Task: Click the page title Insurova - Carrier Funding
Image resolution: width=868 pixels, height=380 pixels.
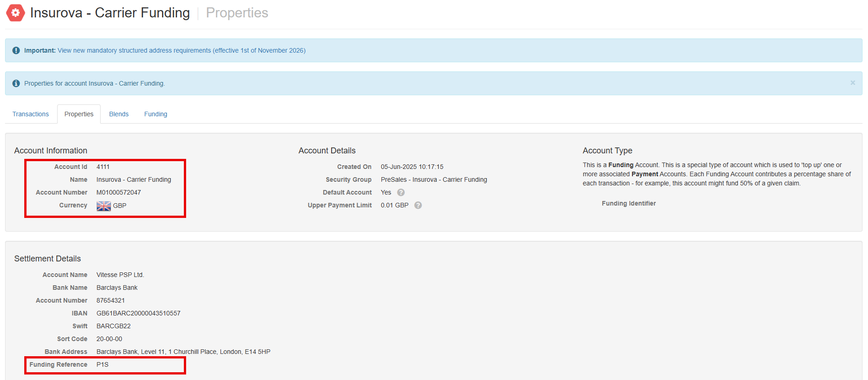Action: (x=110, y=13)
